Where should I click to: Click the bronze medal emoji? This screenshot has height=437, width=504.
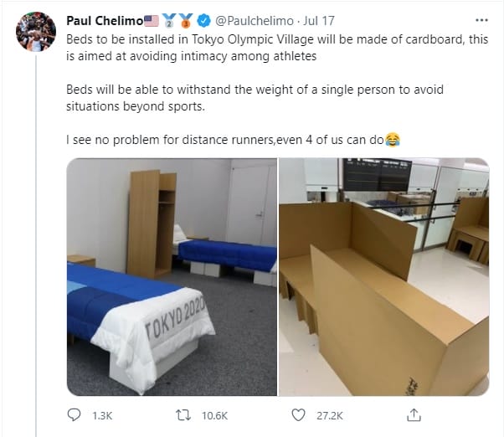(x=188, y=19)
